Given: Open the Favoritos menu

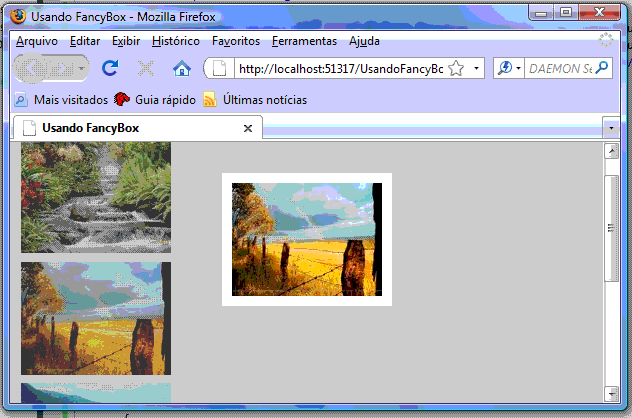Looking at the screenshot, I should tap(236, 41).
